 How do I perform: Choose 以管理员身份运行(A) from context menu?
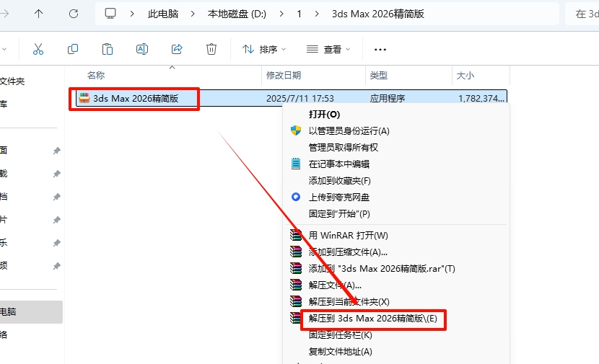coord(349,131)
